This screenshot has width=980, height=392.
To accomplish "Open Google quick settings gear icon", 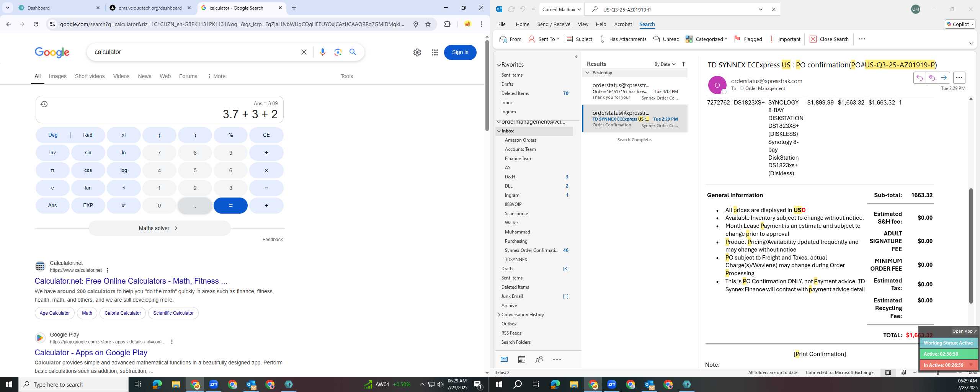I will 417,52.
